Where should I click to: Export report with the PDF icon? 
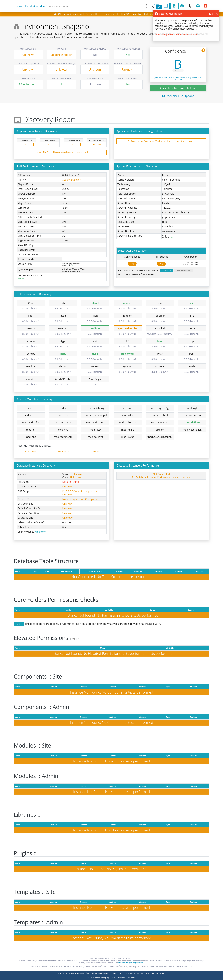[x=174, y=6]
